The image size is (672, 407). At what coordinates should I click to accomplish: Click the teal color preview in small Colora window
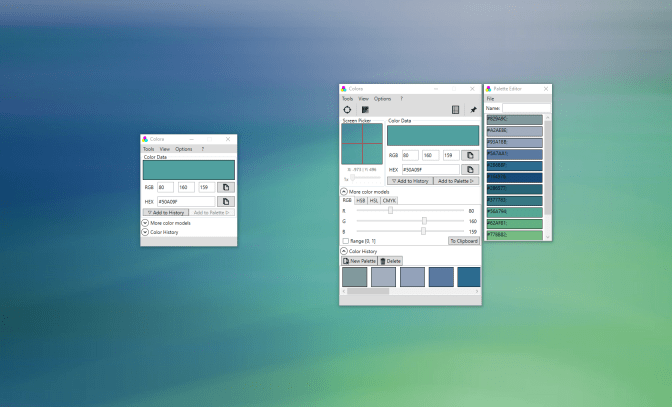point(189,170)
